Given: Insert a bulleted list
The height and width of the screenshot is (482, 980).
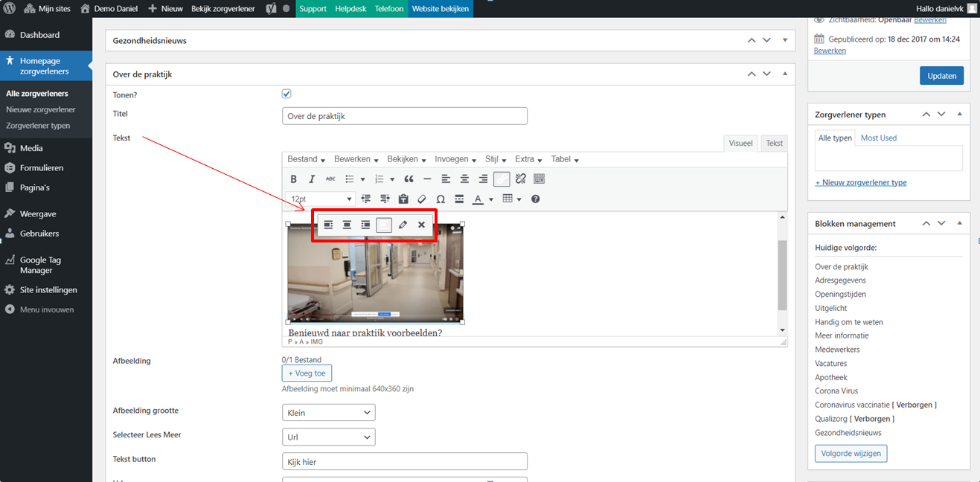Looking at the screenshot, I should pos(350,179).
